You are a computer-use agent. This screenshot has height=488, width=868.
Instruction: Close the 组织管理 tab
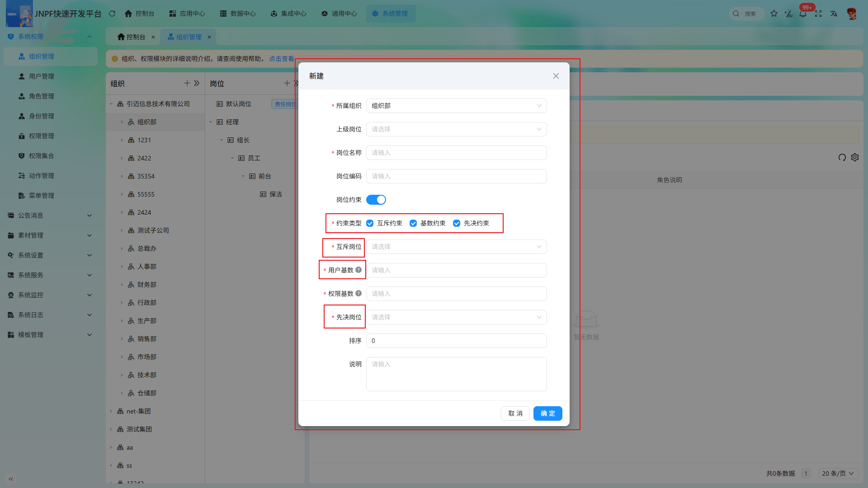[x=209, y=37]
